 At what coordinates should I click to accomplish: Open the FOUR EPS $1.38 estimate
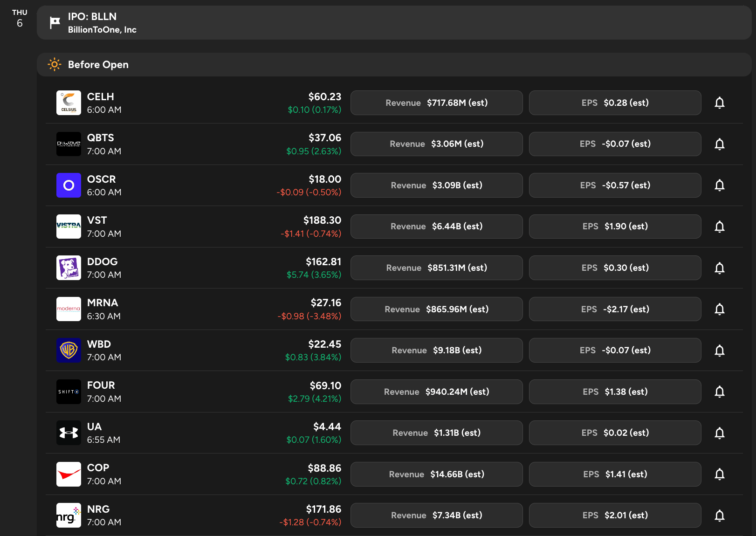point(615,392)
